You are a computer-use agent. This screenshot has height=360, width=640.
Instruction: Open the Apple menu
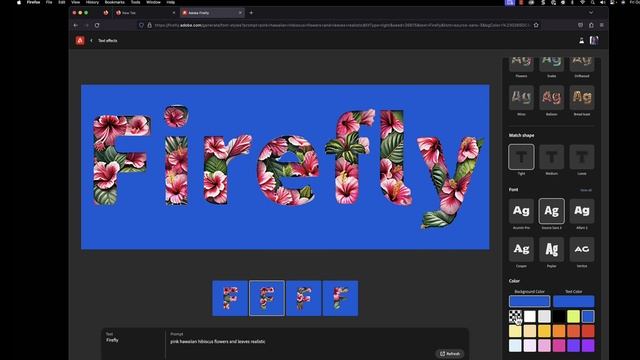coord(19,2)
